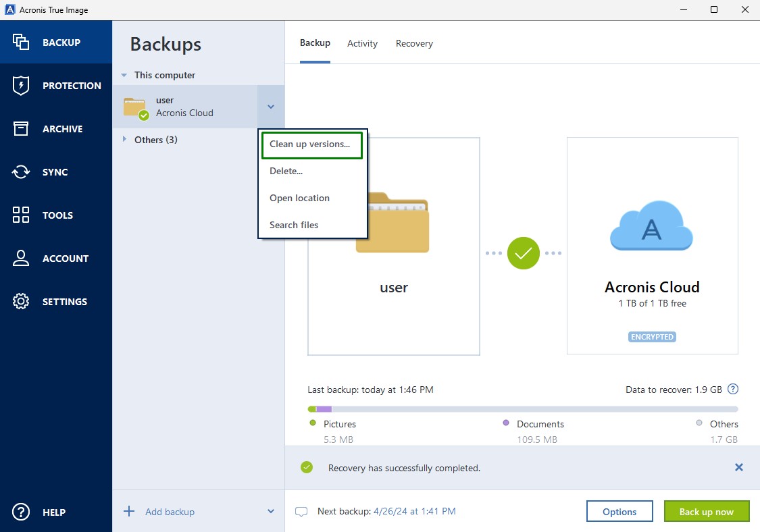760x532 pixels.
Task: Switch to the Activity tab
Action: click(362, 43)
